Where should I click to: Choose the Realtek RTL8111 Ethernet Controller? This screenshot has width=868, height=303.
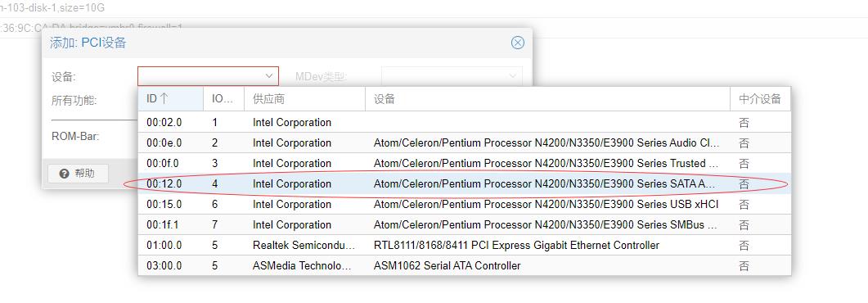pos(465,246)
